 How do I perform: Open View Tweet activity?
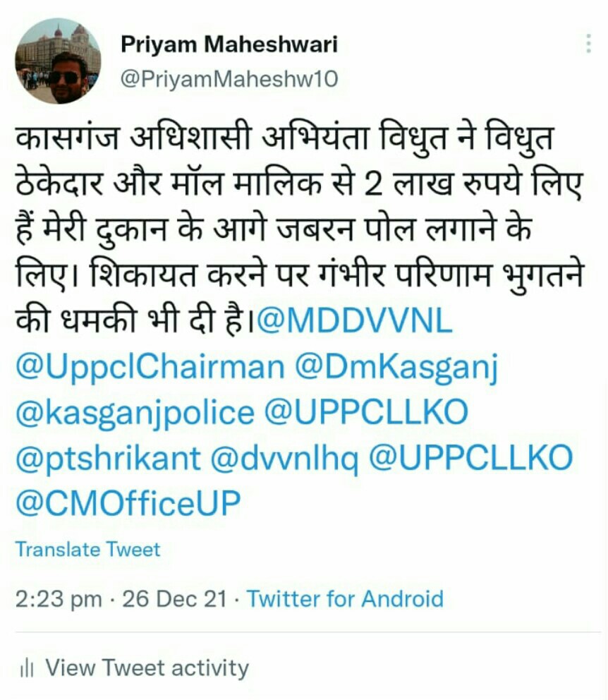(147, 668)
